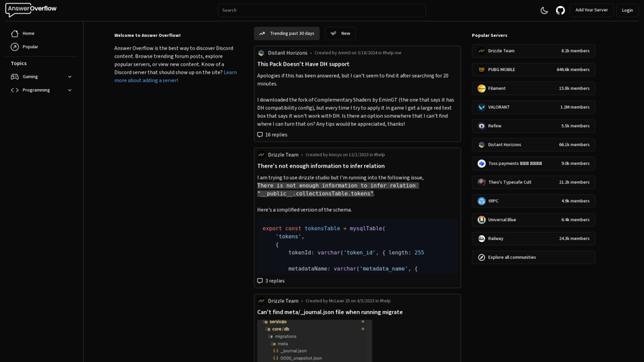Image resolution: width=644 pixels, height=362 pixels.
Task: Click Distant Horizons icon in Popular Servers
Action: click(x=482, y=145)
